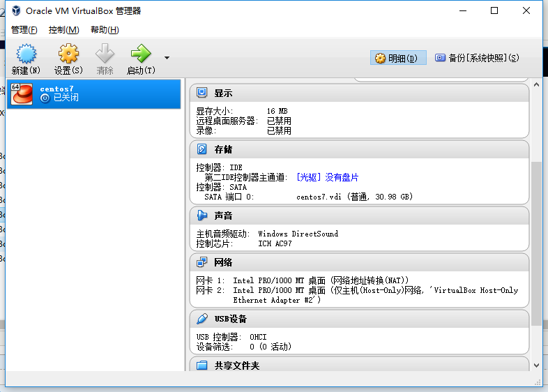548x392 pixels.
Task: Click the 网卡 1 NAT adapter line
Action: [303, 280]
